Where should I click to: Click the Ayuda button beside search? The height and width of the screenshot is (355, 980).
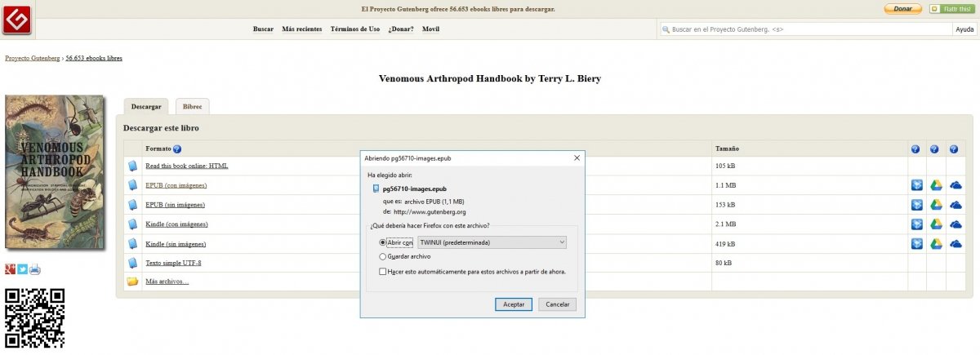point(964,29)
